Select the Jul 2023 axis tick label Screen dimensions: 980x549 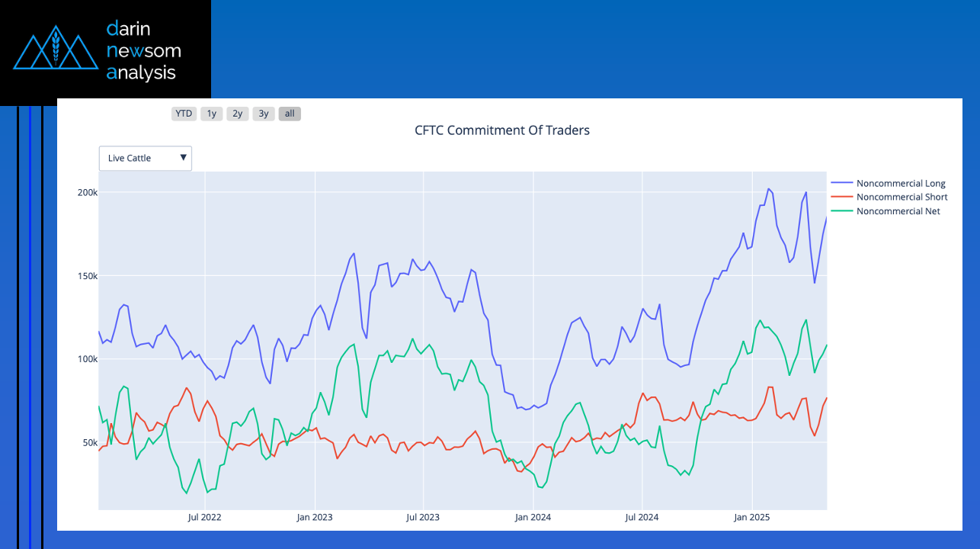pos(423,517)
